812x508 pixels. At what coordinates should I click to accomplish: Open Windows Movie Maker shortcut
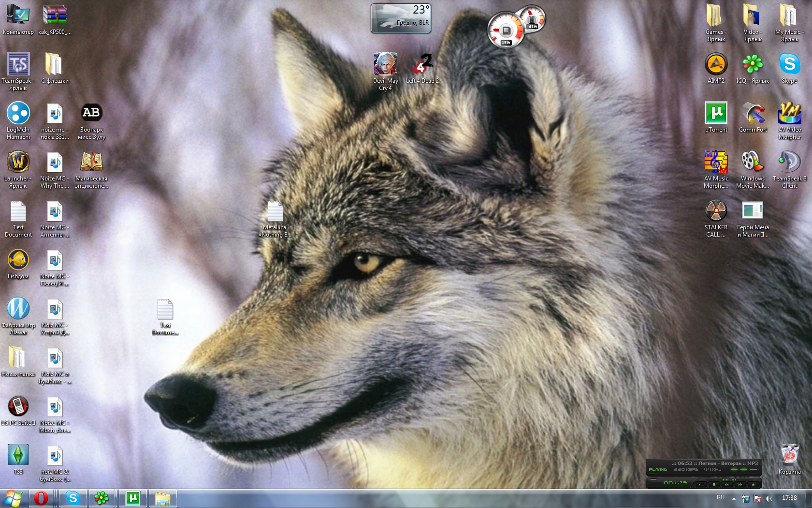[753, 162]
